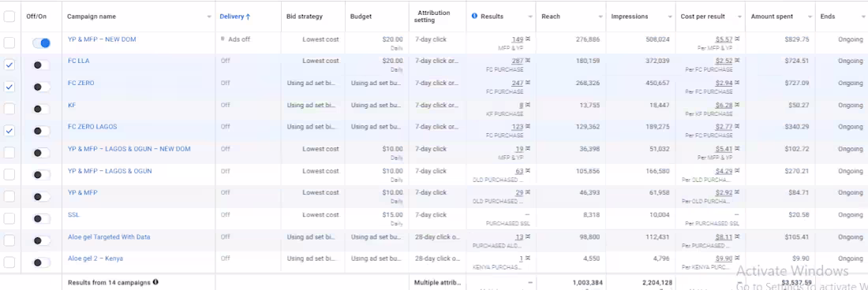Click the icon beside 123 results for FC ZERO LAGOS
Screen dimensions: 868x290
click(528, 127)
